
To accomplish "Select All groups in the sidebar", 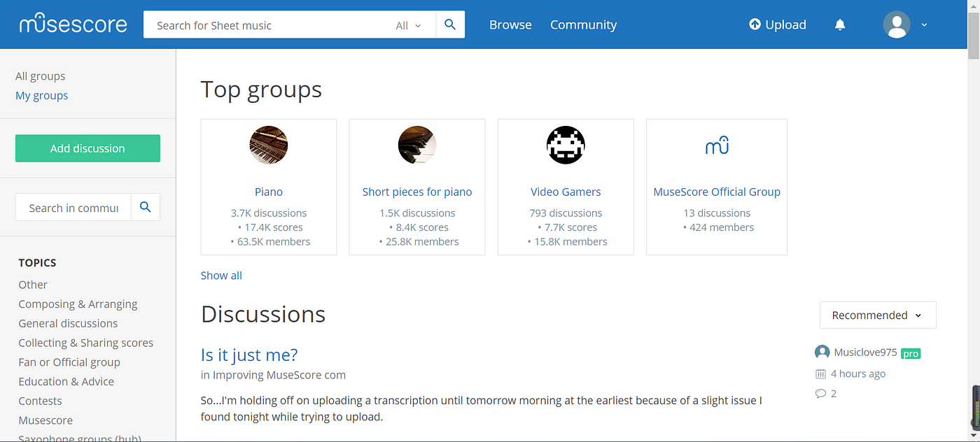I will click(x=41, y=76).
